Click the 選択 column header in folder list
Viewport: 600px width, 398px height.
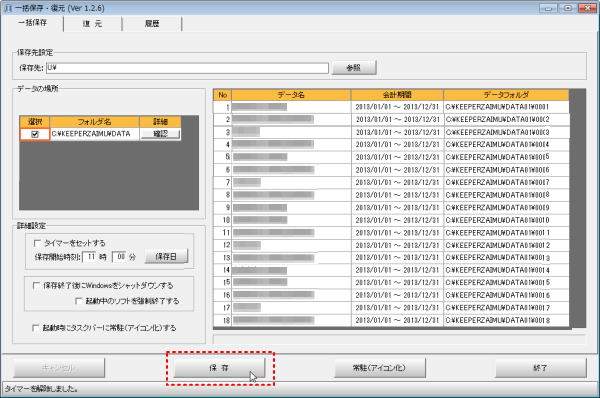(35, 122)
